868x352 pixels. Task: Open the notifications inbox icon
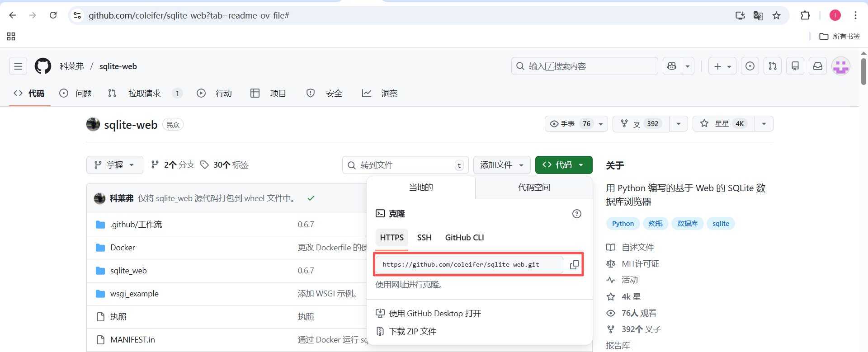coord(818,66)
